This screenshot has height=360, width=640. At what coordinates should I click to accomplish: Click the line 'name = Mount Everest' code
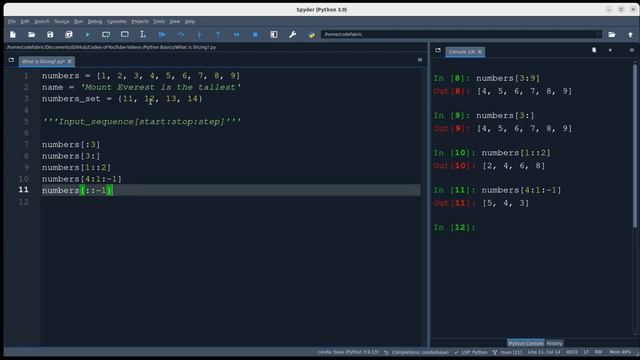(141, 87)
